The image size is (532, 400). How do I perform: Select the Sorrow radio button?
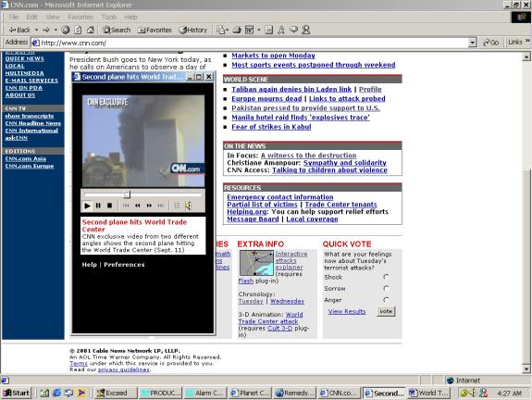point(386,288)
